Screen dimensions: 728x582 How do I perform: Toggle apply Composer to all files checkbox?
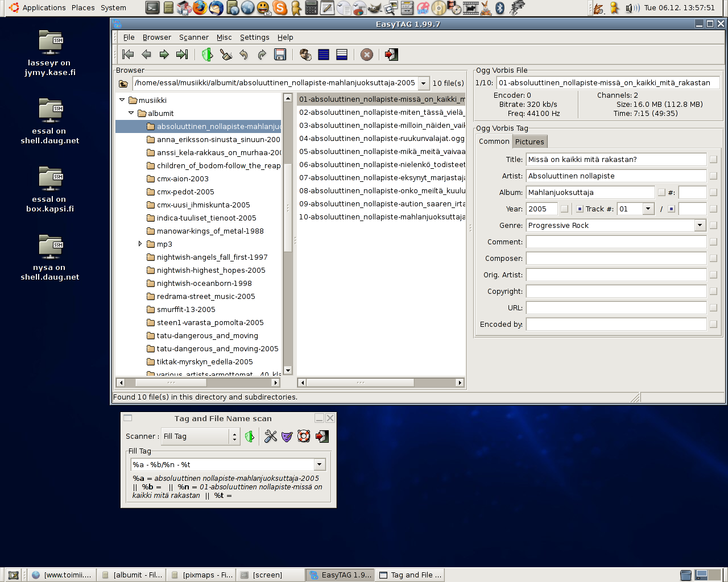pyautogui.click(x=713, y=259)
